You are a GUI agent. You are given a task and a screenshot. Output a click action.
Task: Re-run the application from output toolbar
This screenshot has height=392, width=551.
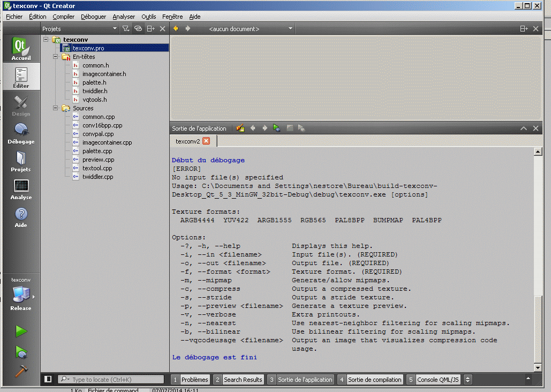coord(276,129)
